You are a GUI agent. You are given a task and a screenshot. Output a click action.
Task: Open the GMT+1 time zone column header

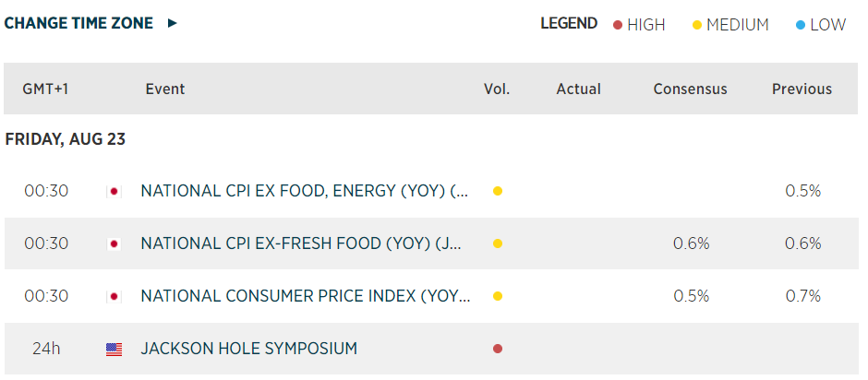tap(46, 89)
